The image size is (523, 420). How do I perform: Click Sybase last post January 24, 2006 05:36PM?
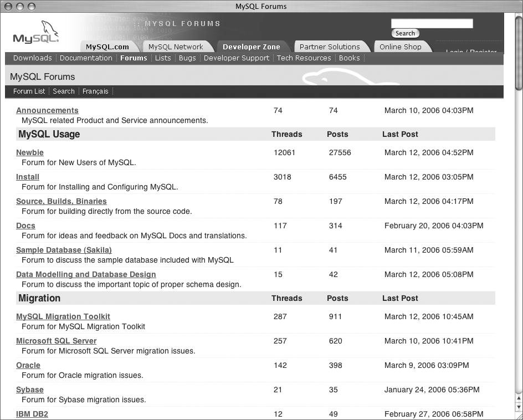click(432, 390)
